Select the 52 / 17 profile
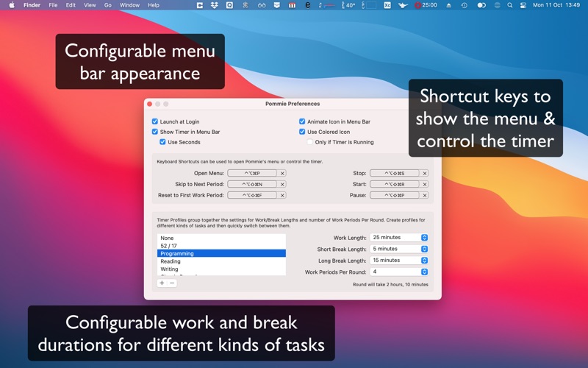588x368 pixels. (x=221, y=246)
